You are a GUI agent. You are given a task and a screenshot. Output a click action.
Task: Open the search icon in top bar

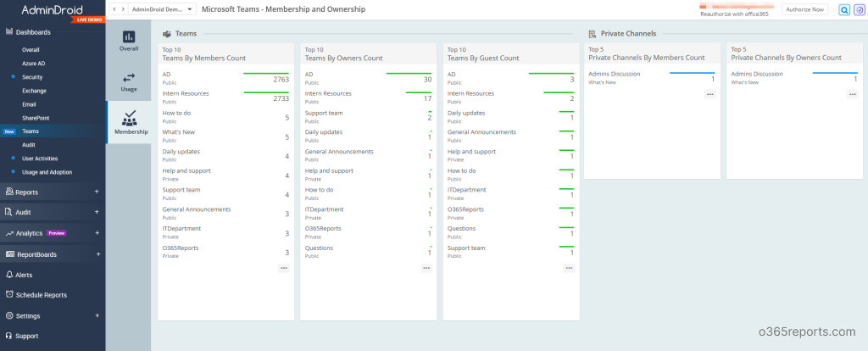843,9
